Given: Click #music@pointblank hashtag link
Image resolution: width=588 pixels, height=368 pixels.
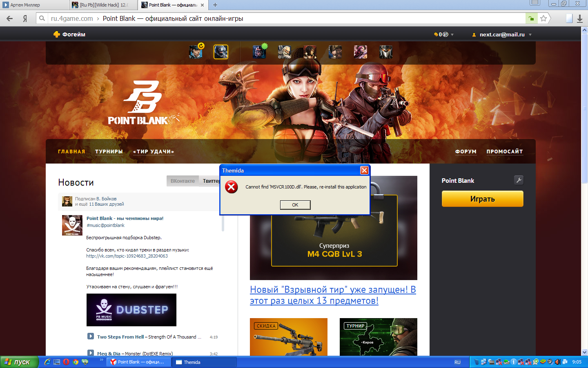Looking at the screenshot, I should (105, 225).
